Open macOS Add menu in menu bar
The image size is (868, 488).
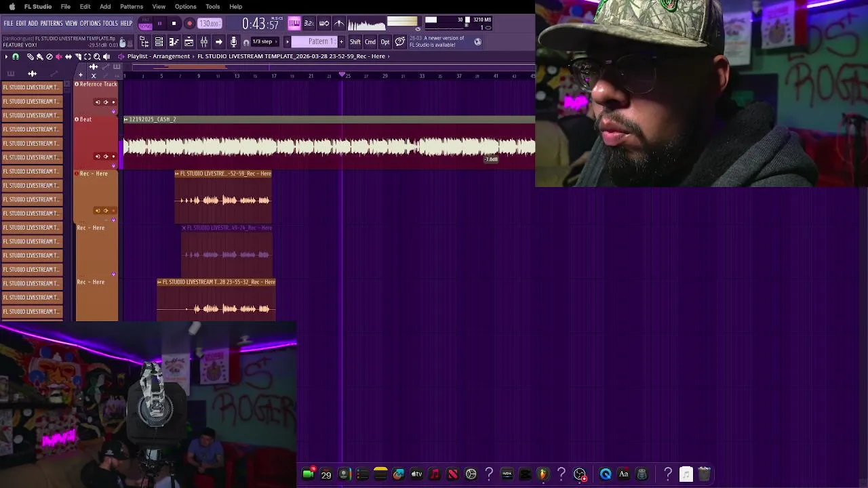point(105,7)
